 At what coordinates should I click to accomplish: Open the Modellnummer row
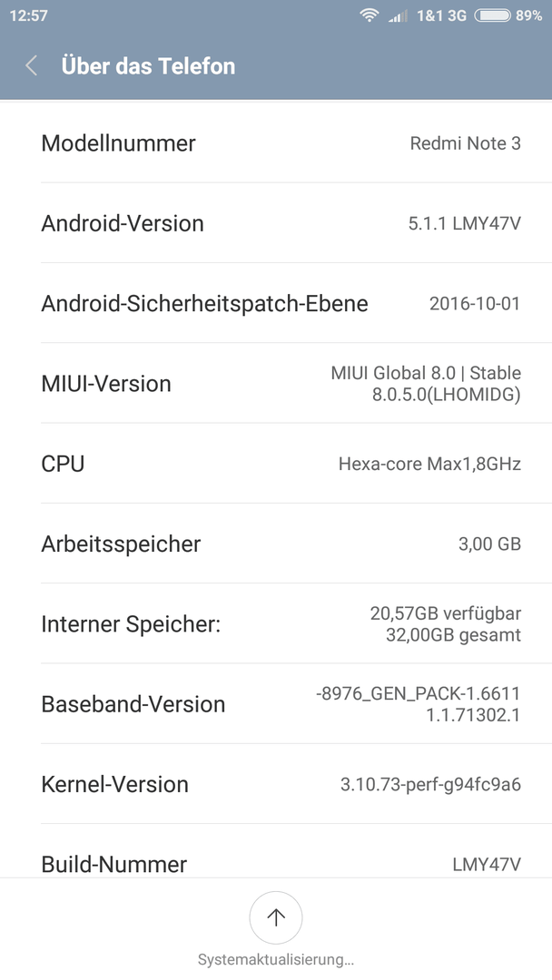tap(276, 143)
